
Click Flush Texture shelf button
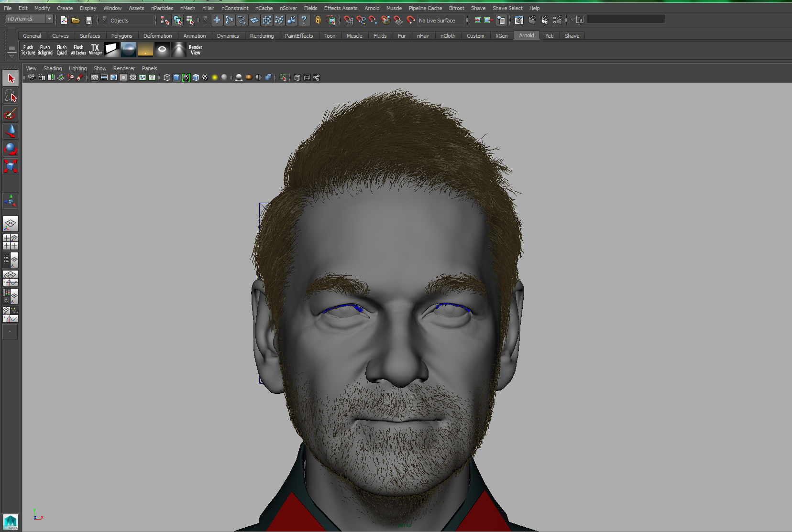[x=28, y=50]
